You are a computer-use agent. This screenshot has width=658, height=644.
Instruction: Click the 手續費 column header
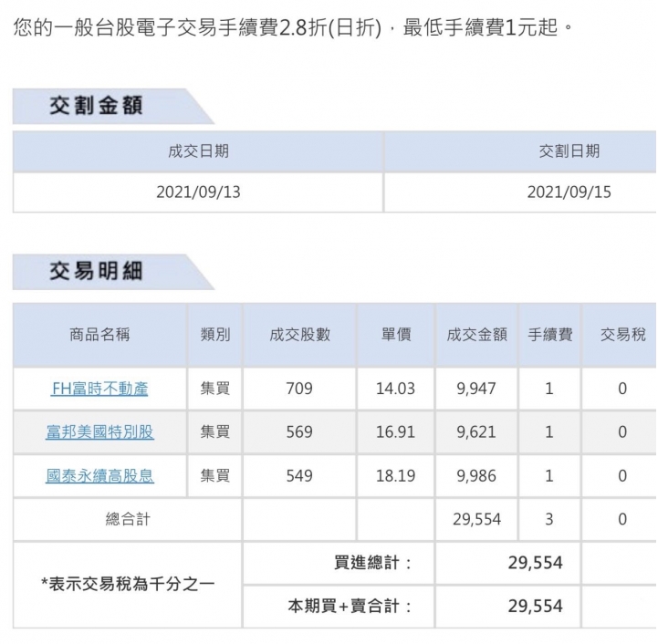(549, 335)
